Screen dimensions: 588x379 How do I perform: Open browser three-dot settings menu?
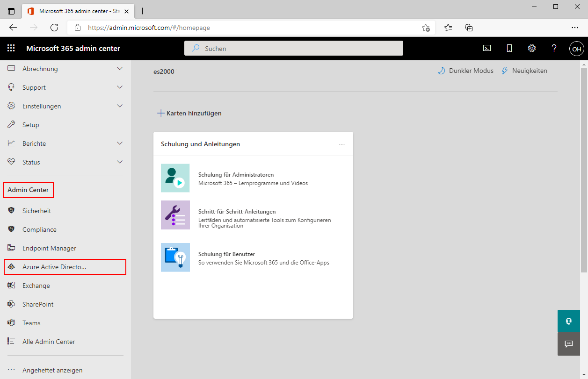(x=575, y=28)
